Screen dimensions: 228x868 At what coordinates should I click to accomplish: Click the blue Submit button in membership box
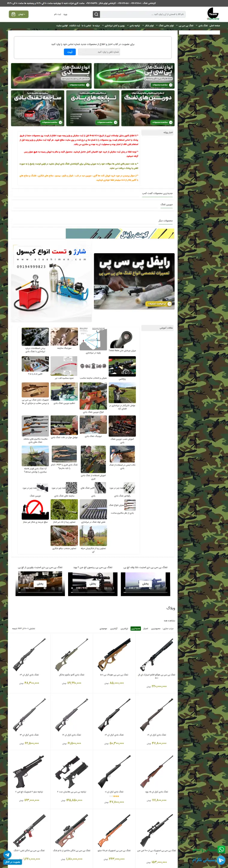(x=70, y=52)
